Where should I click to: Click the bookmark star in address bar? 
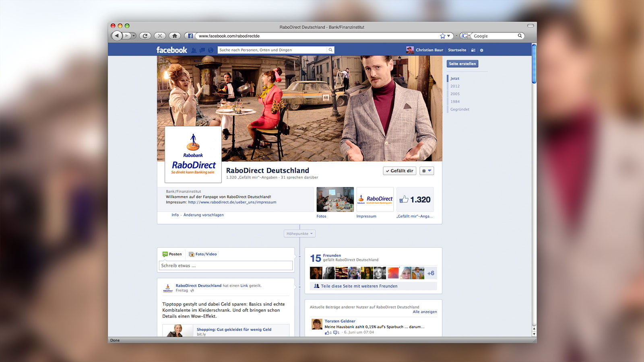443,36
